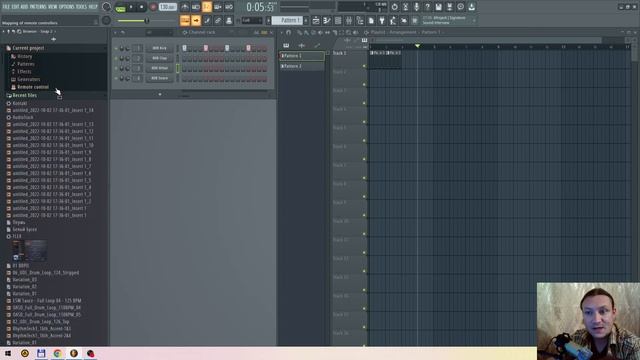This screenshot has width=640, height=360.
Task: Open the EDIT menu
Action: tap(15, 7)
